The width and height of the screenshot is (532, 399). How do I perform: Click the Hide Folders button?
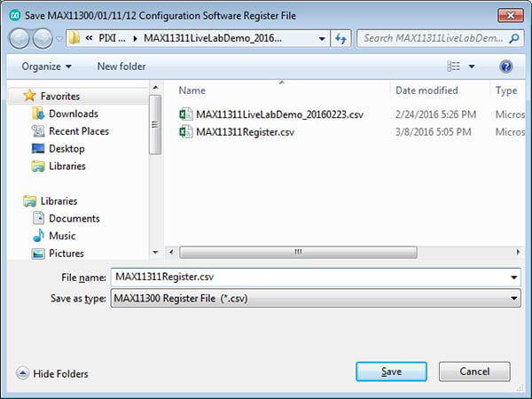(x=52, y=373)
